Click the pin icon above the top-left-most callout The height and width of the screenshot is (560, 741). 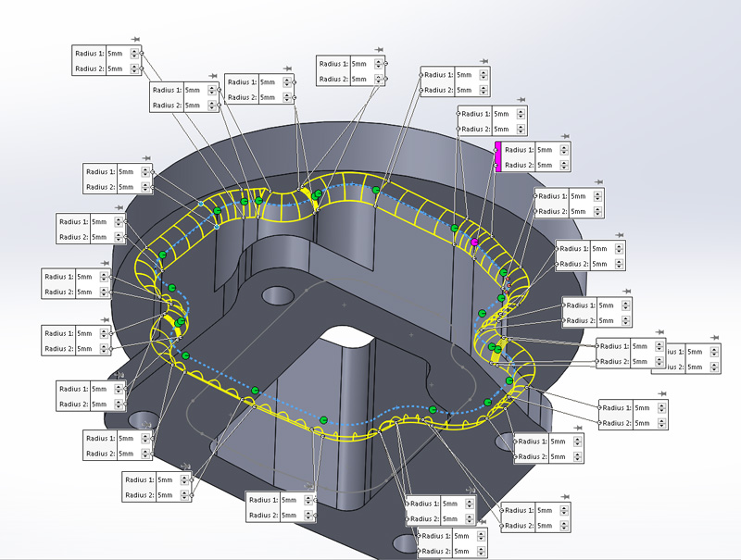136,40
